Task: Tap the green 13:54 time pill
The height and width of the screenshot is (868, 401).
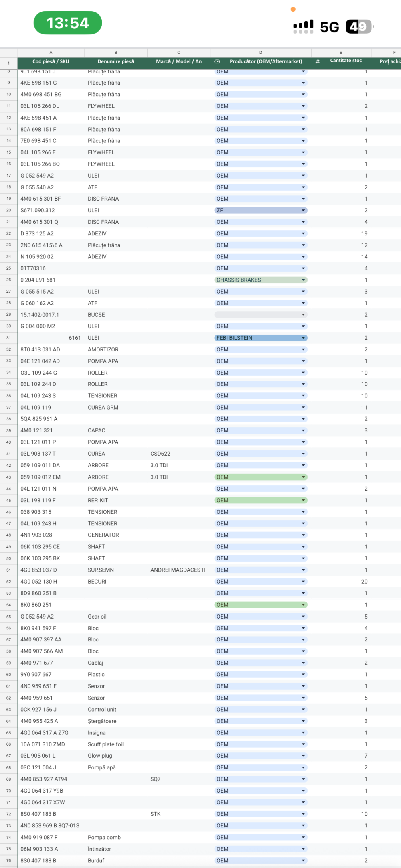Action: pyautogui.click(x=68, y=23)
